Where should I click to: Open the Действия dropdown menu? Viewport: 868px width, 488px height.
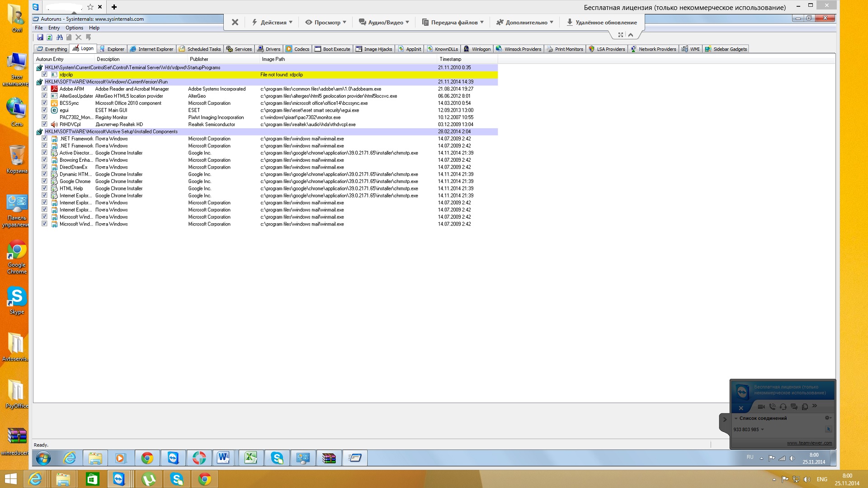(273, 22)
